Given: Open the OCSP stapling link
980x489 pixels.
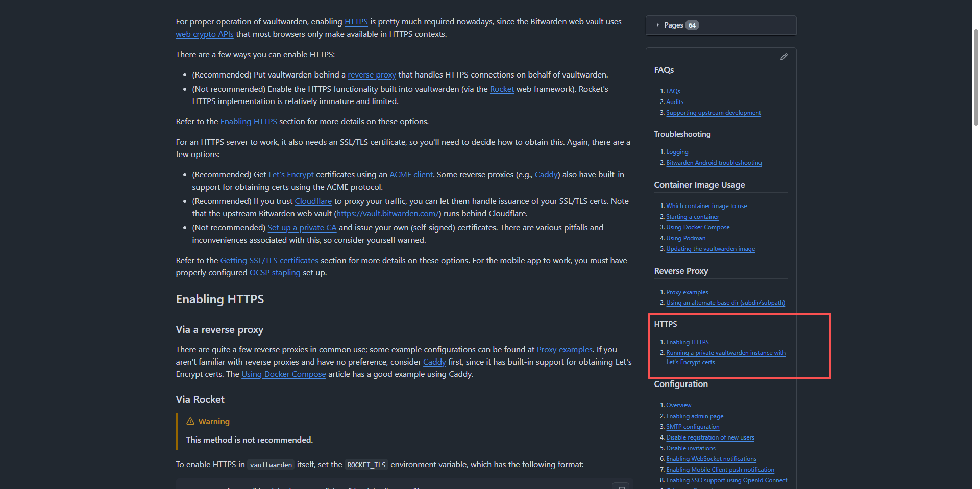Looking at the screenshot, I should pos(275,273).
